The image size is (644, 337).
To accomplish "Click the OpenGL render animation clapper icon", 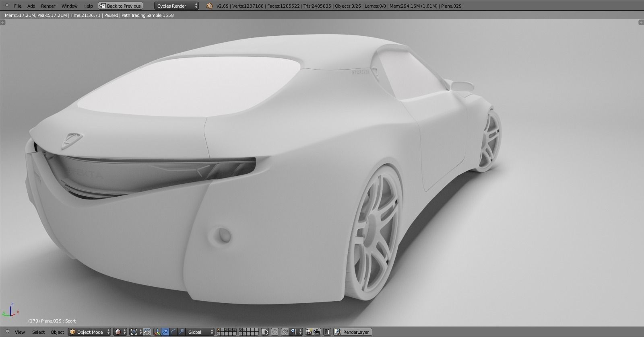I will pyautogui.click(x=317, y=332).
